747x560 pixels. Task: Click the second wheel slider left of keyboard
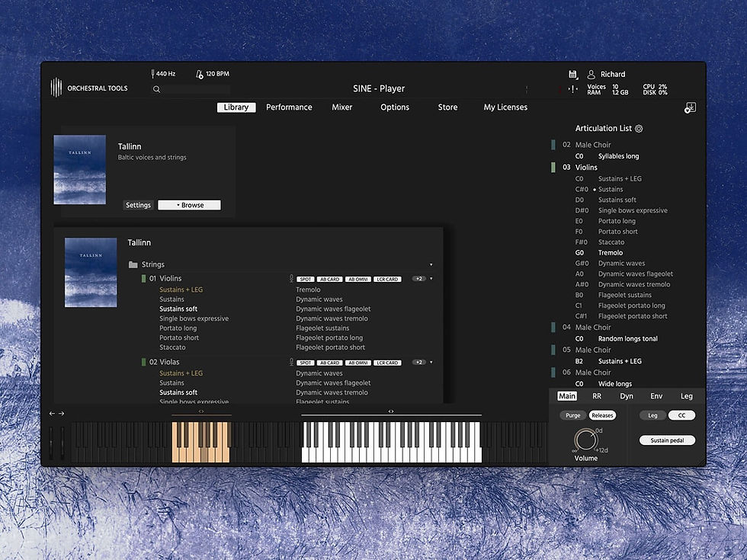click(x=62, y=443)
